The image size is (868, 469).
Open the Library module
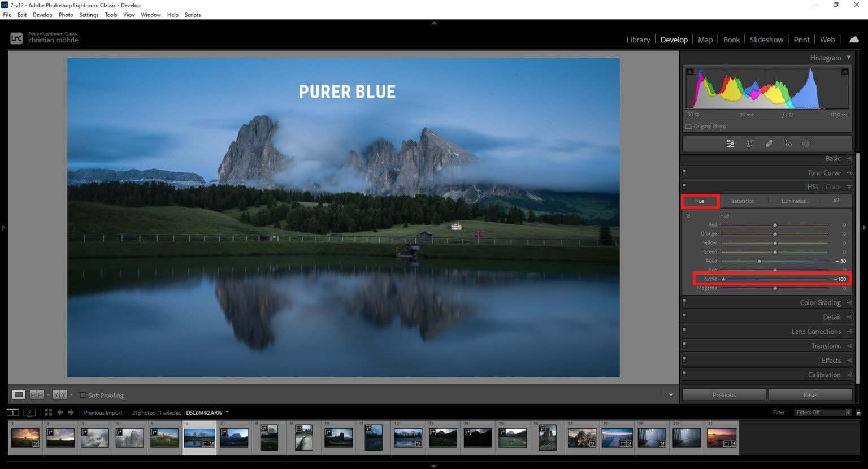tap(638, 40)
